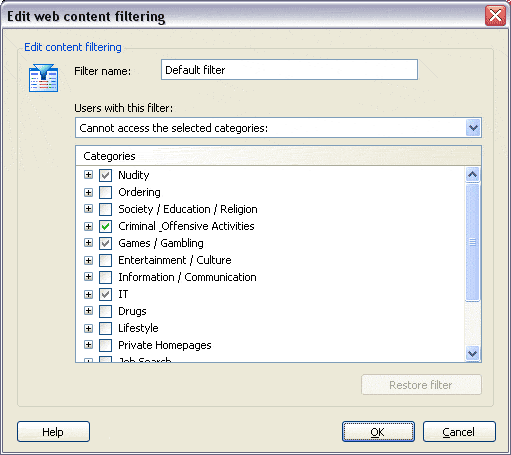Enable the Private Homepages checkbox
The height and width of the screenshot is (455, 511).
click(105, 345)
